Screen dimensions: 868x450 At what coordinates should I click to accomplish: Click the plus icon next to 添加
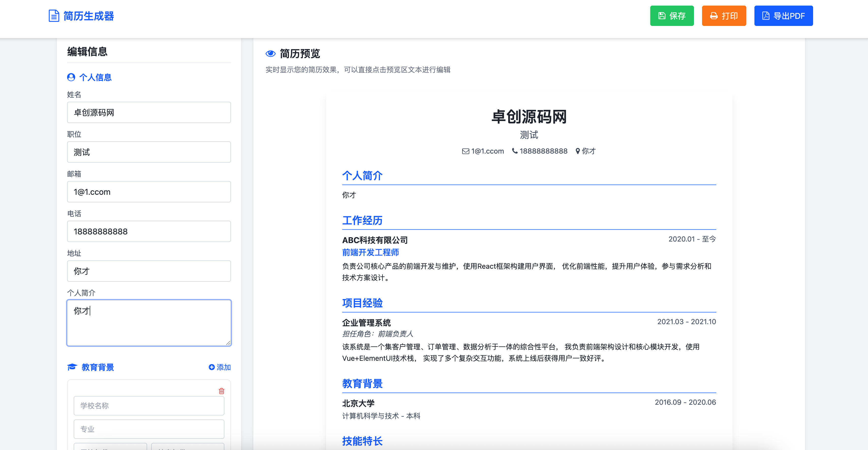212,367
